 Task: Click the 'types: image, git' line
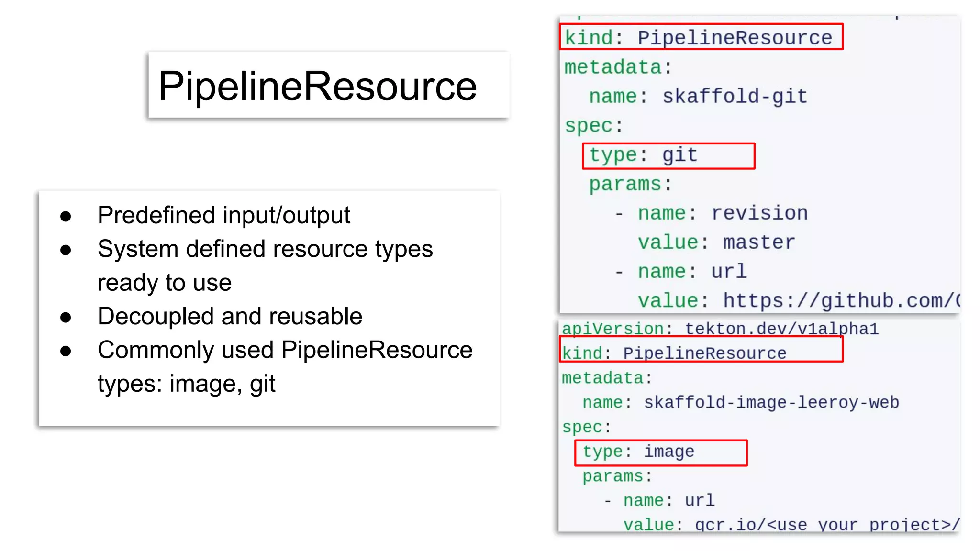click(x=186, y=384)
